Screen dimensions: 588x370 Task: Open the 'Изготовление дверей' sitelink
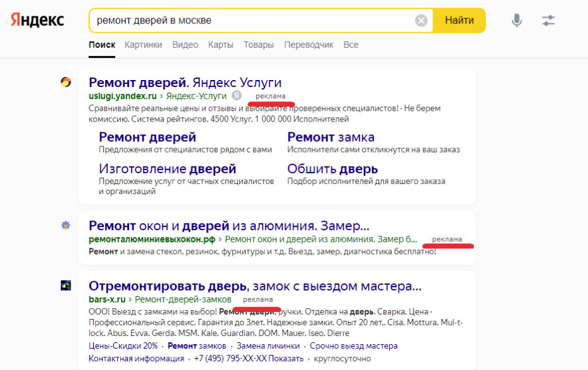coord(167,169)
